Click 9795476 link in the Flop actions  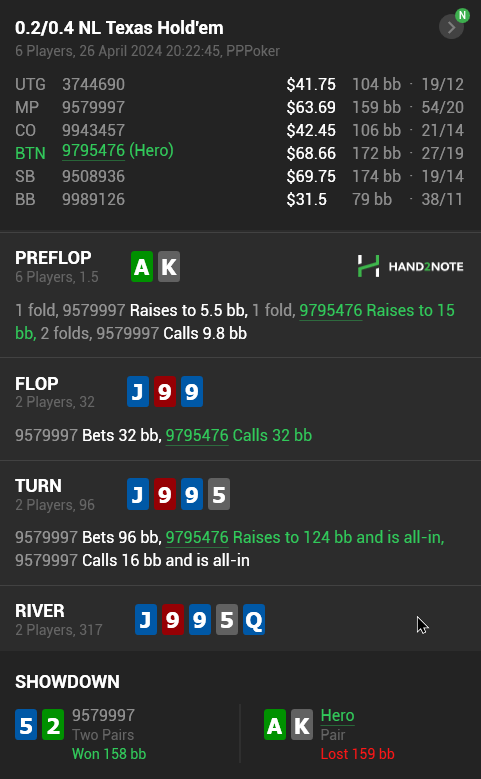(197, 436)
